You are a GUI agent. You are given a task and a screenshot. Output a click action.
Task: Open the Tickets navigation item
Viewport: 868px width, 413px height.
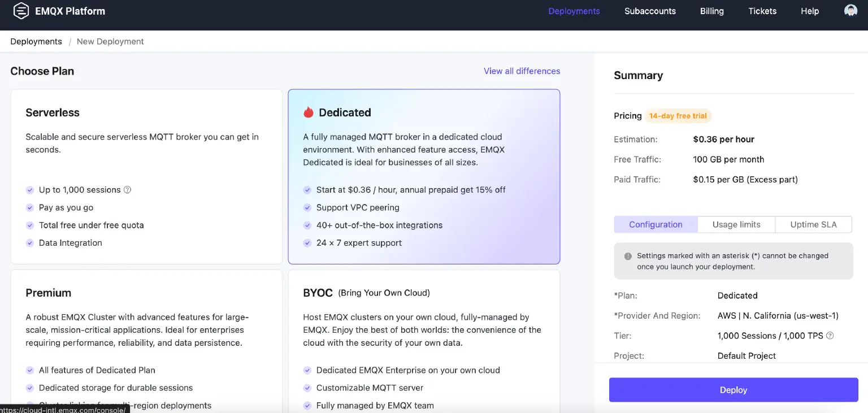[x=762, y=11]
